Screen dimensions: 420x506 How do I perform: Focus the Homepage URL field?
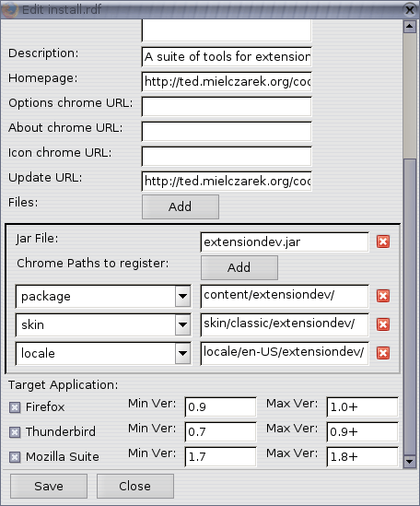pos(227,82)
